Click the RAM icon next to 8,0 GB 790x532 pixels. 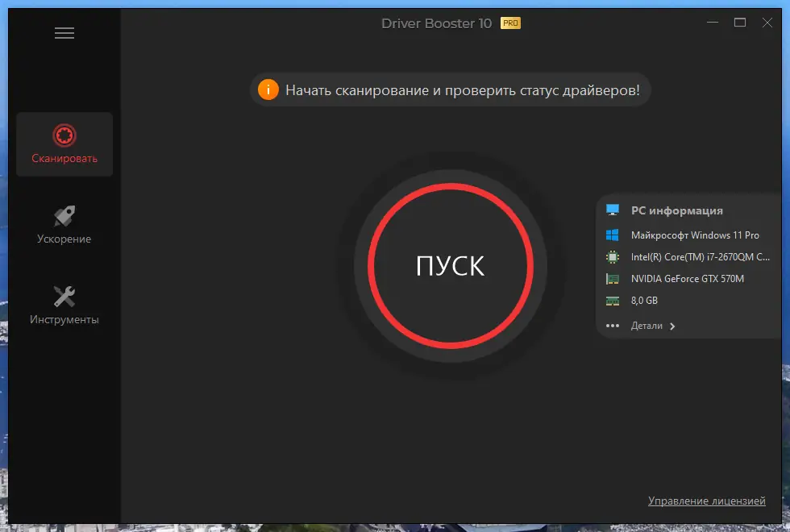pyautogui.click(x=613, y=300)
